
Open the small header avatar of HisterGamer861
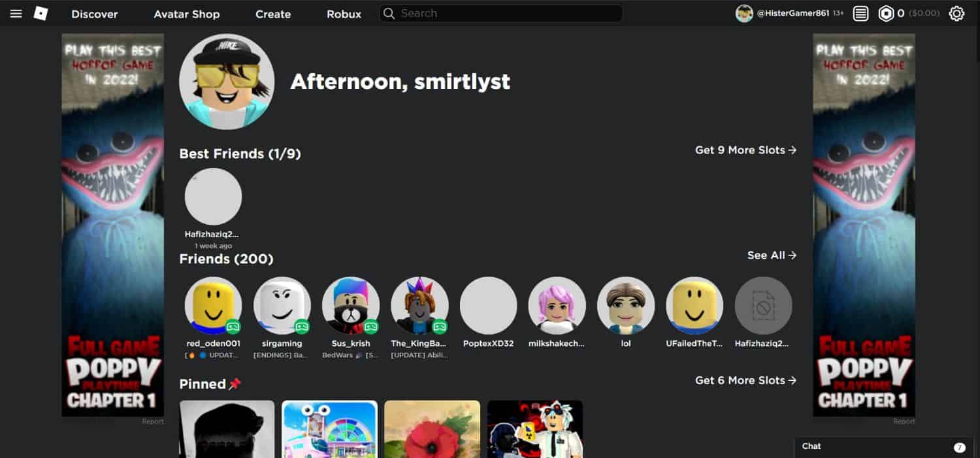click(744, 13)
